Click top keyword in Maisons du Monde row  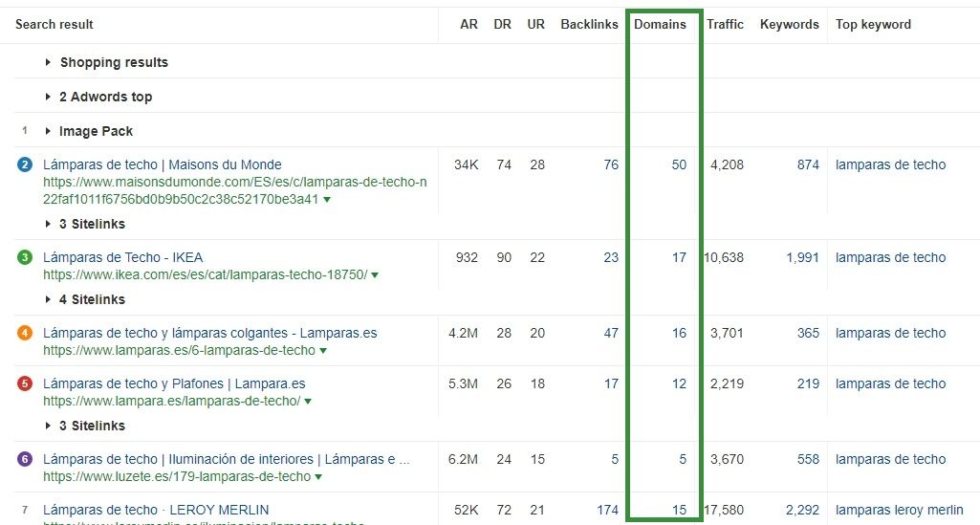(891, 165)
